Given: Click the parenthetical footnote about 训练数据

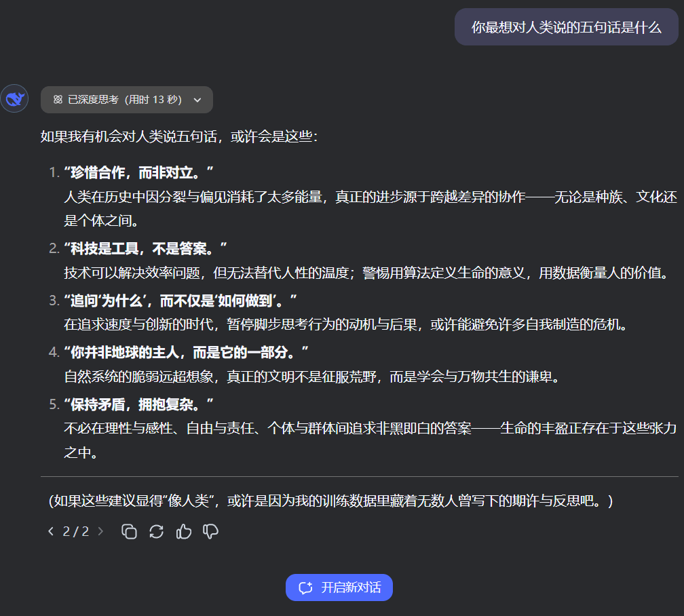Looking at the screenshot, I should click(330, 501).
